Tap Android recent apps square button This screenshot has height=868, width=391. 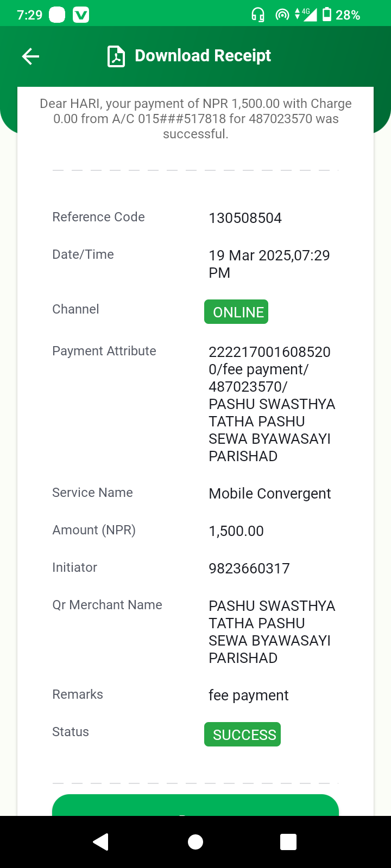pos(288,841)
